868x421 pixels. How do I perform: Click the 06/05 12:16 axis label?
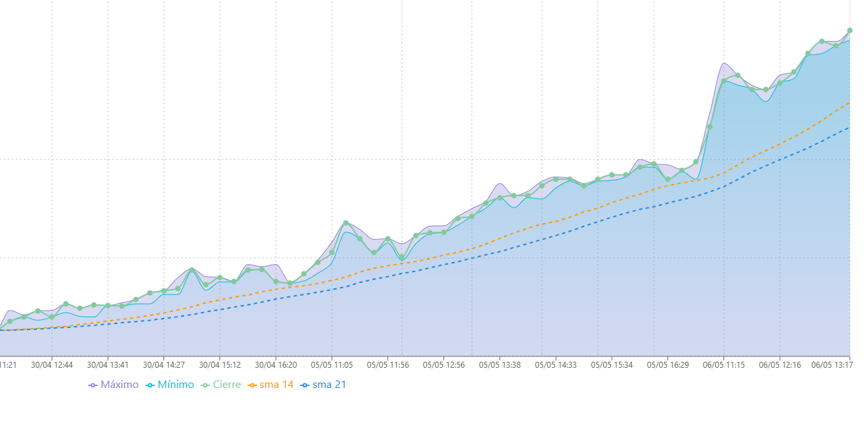tap(779, 365)
